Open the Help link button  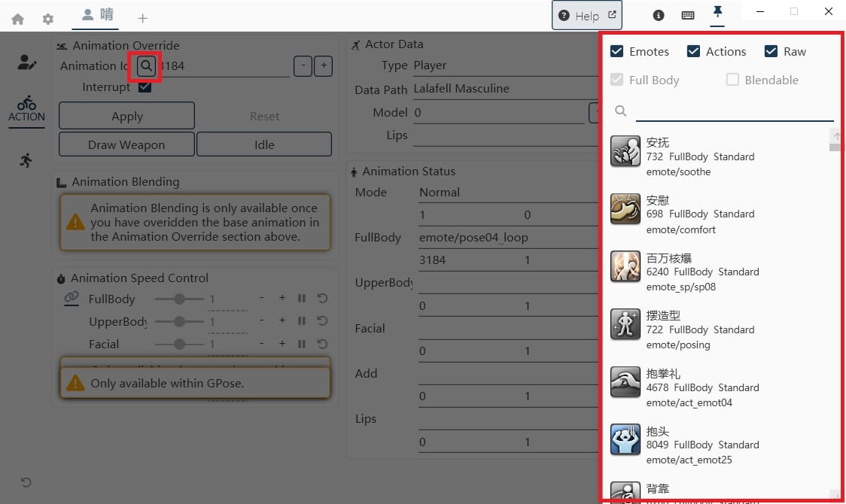point(586,16)
